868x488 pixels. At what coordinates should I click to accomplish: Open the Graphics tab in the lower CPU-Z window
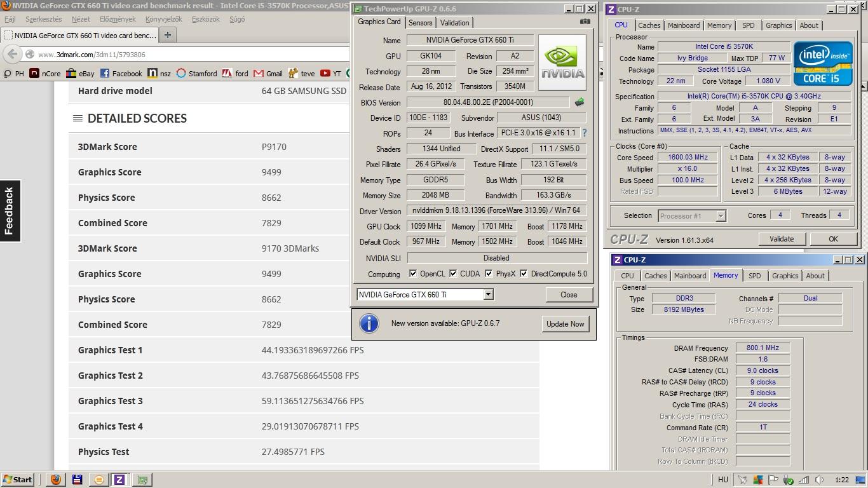point(785,276)
